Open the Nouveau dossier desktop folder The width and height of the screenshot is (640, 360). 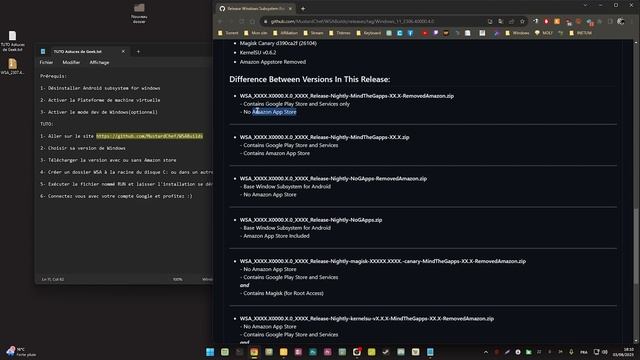click(139, 13)
